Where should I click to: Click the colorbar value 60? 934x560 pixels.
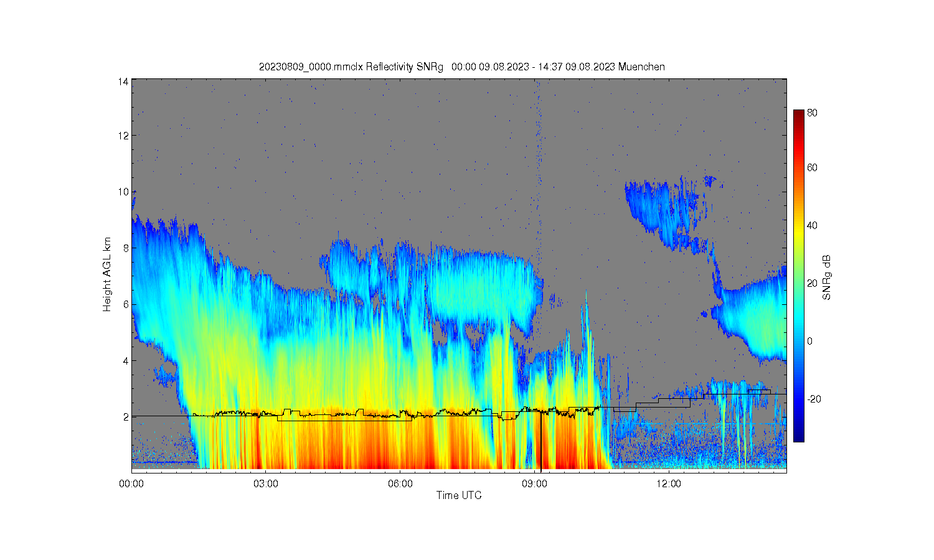(x=813, y=167)
